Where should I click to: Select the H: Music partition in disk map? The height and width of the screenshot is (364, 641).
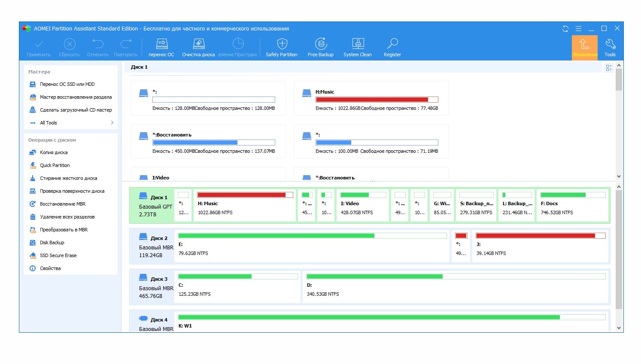pos(245,206)
